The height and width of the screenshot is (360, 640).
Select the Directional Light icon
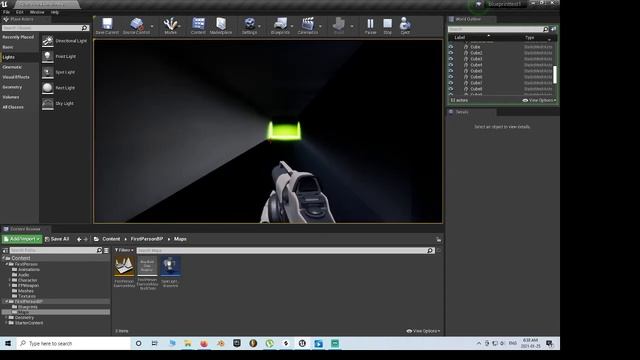(x=47, y=41)
